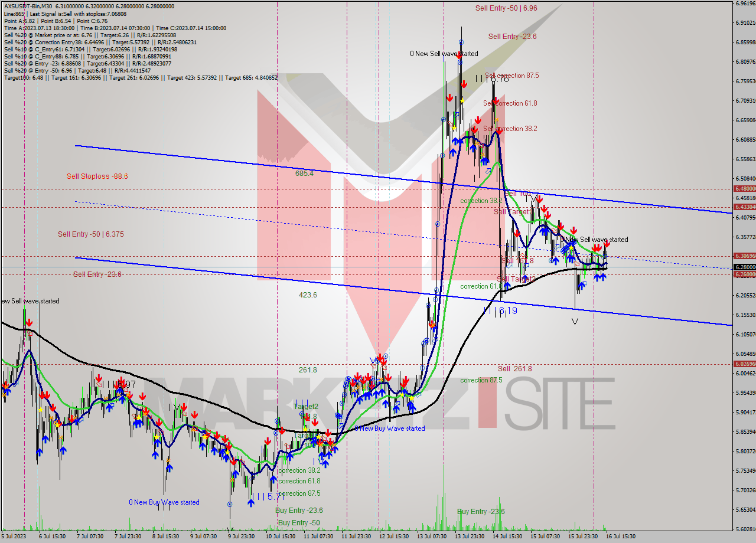
Task: Select the 'Sell Target1' label
Action: click(511, 211)
